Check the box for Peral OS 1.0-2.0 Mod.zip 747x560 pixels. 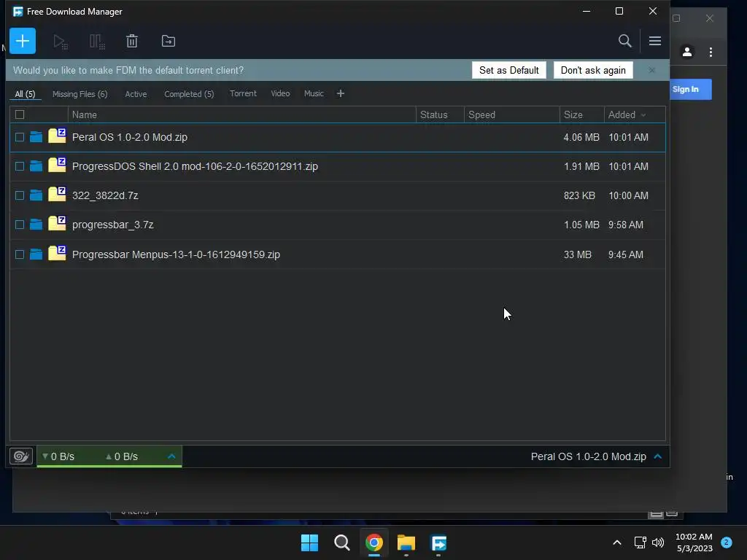point(20,137)
